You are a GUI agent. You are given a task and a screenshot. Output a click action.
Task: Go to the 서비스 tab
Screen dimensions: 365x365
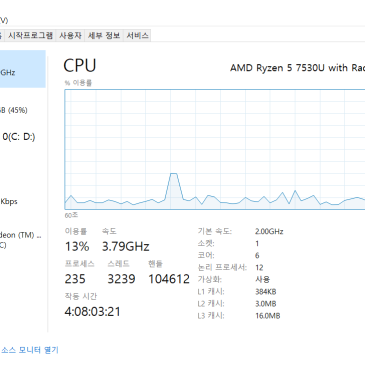(137, 35)
